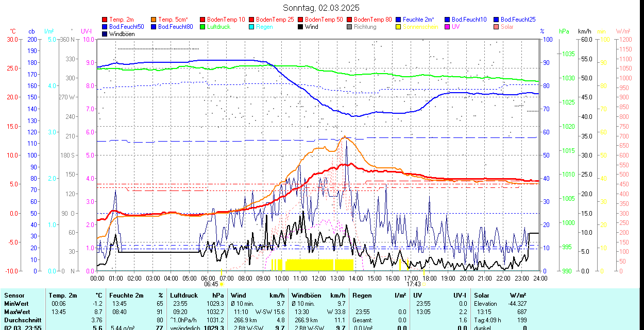Click the chart title Sonntag, 02.03.2025
The width and height of the screenshot is (644, 330).
pyautogui.click(x=321, y=8)
